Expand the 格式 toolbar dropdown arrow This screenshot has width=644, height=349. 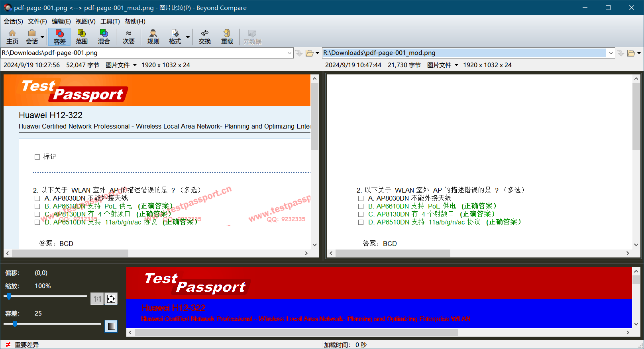pos(188,37)
